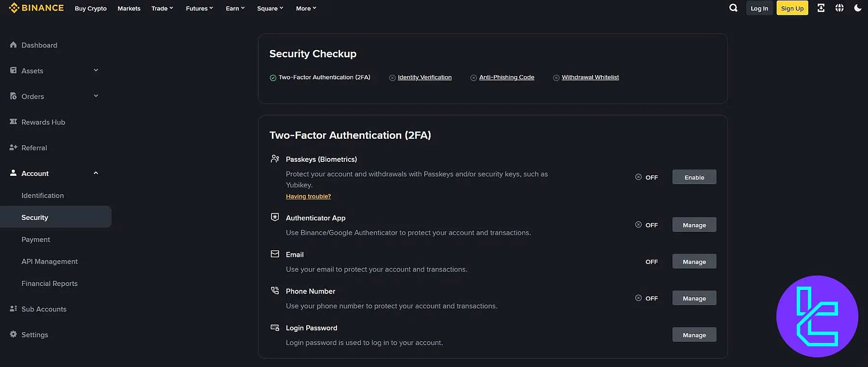Open Rewards Hub from the sidebar
This screenshot has height=367, width=868.
click(43, 122)
